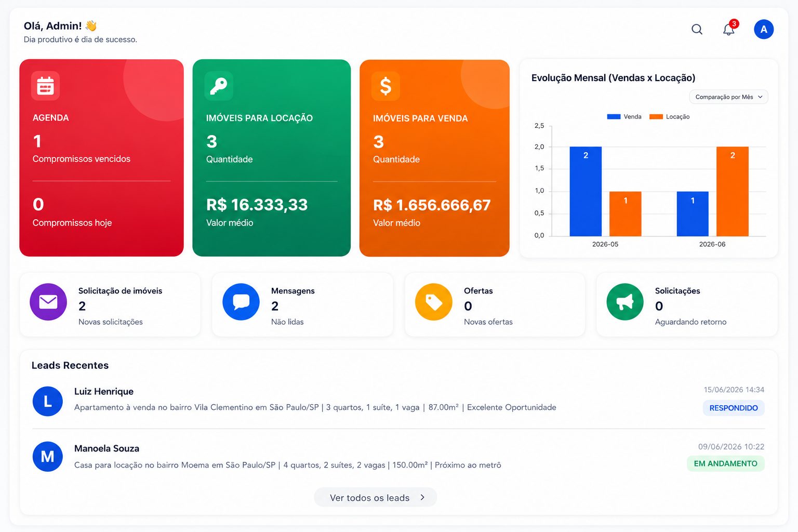The width and height of the screenshot is (798, 532).
Task: Click the orange Locação bar for 2026-06
Action: [x=733, y=191]
